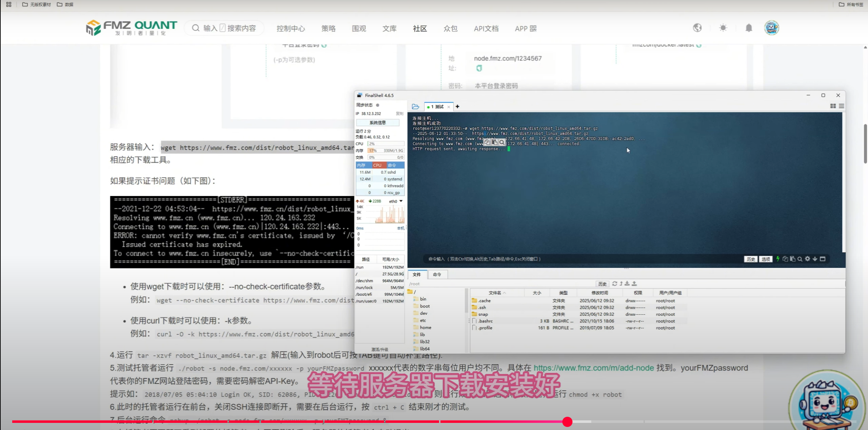The width and height of the screenshot is (868, 430).
Task: Click the 系统信息 button
Action: [377, 122]
